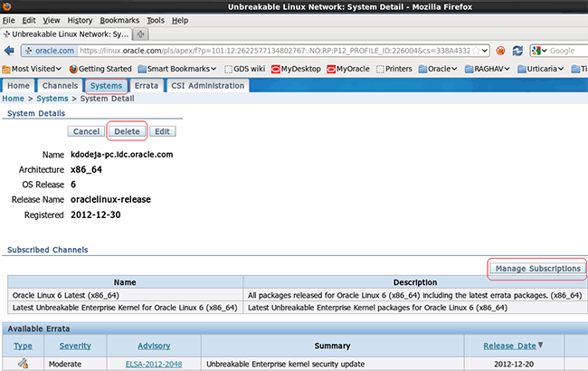Image resolution: width=588 pixels, height=371 pixels.
Task: Click the architecture value x86_64
Action: pyautogui.click(x=86, y=169)
